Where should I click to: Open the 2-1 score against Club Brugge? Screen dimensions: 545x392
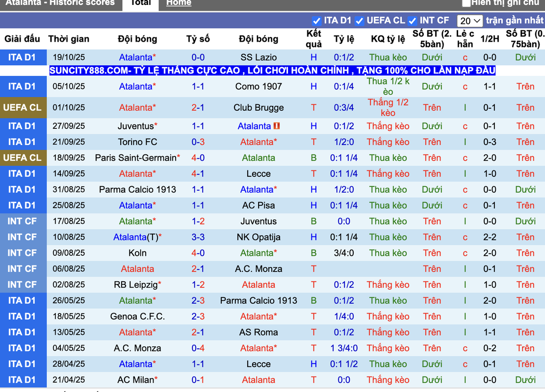tap(198, 108)
